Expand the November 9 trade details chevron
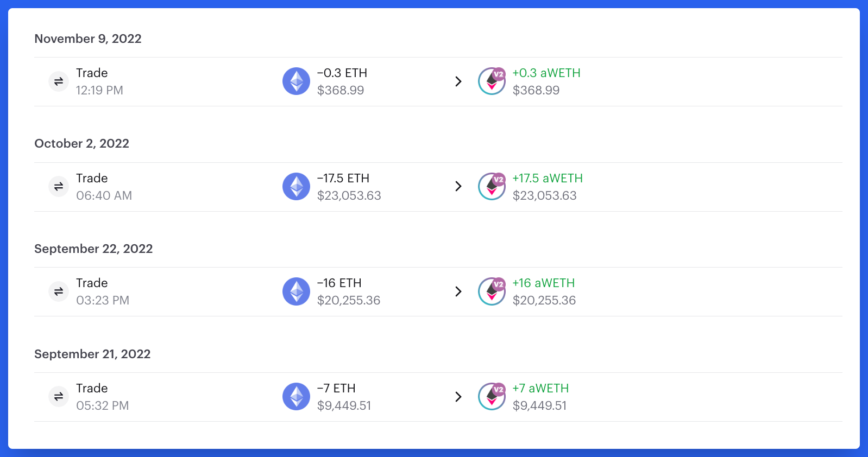868x457 pixels. point(459,81)
